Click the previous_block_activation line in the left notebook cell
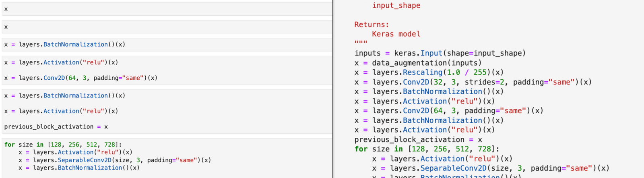 pyautogui.click(x=56, y=127)
